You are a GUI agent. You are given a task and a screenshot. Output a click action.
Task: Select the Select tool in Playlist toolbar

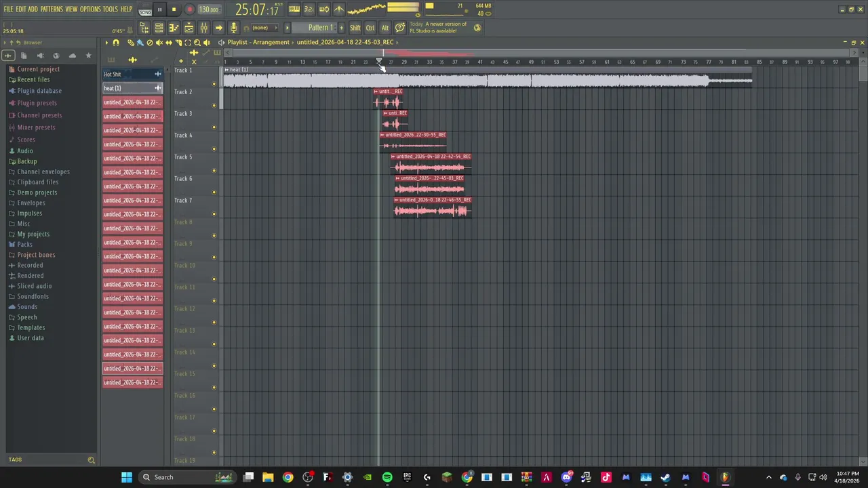[188, 43]
